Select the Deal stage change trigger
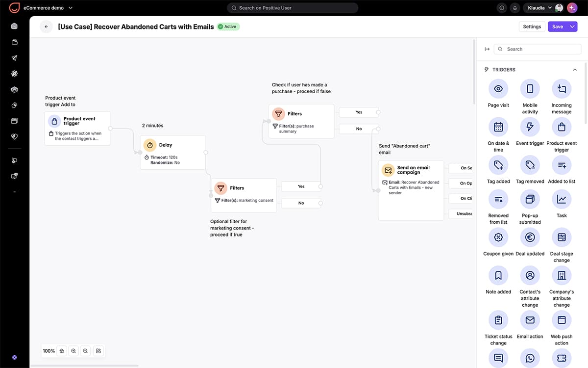Image resolution: width=588 pixels, height=368 pixels. pyautogui.click(x=562, y=237)
